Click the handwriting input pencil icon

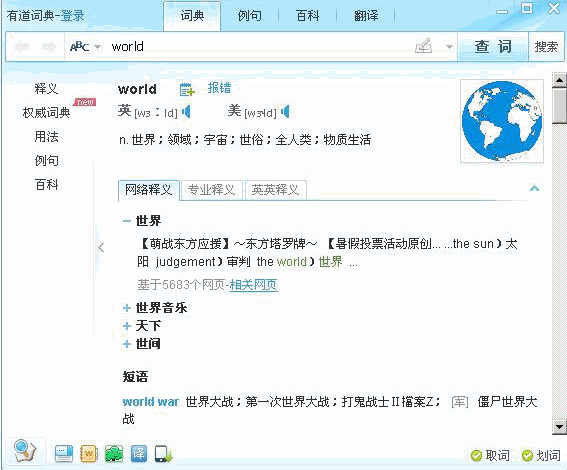pos(424,46)
